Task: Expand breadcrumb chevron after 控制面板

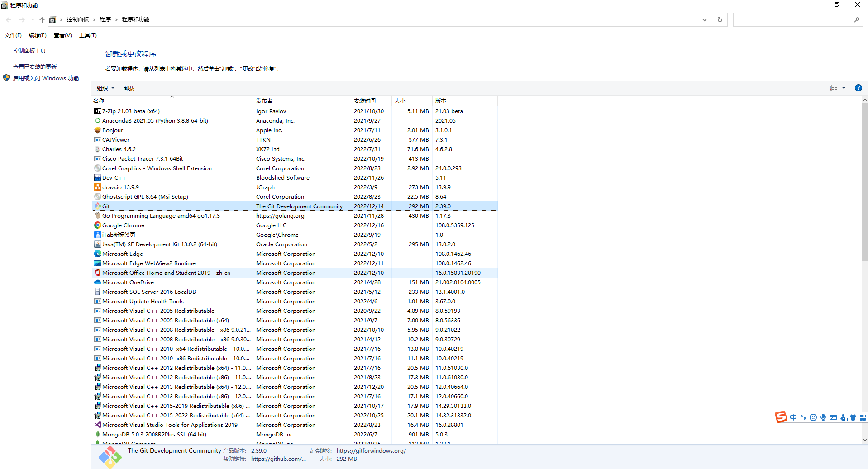Action: click(94, 19)
